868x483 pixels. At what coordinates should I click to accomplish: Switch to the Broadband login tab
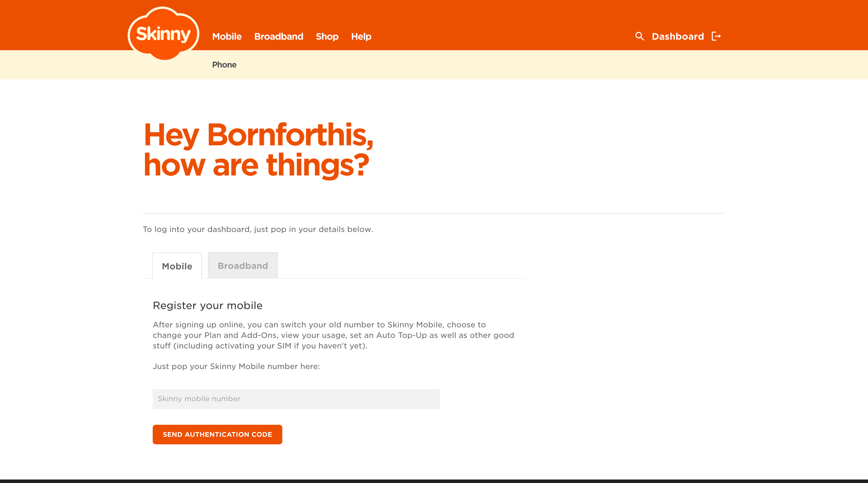(243, 265)
